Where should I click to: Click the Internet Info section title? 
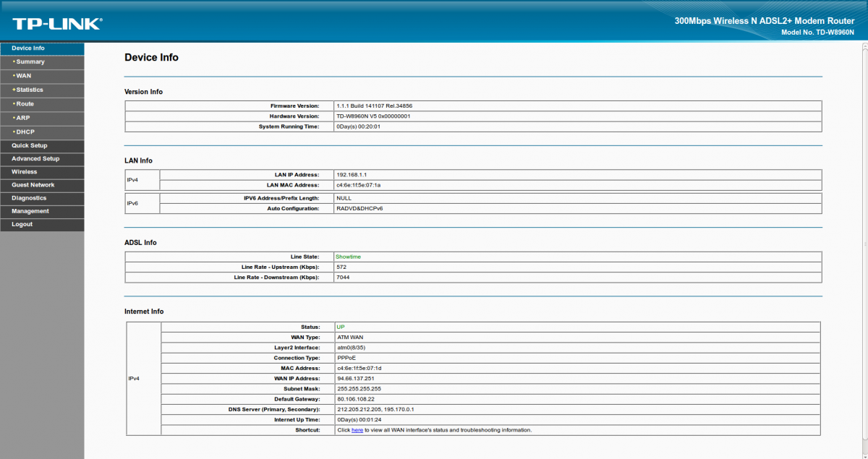[144, 312]
